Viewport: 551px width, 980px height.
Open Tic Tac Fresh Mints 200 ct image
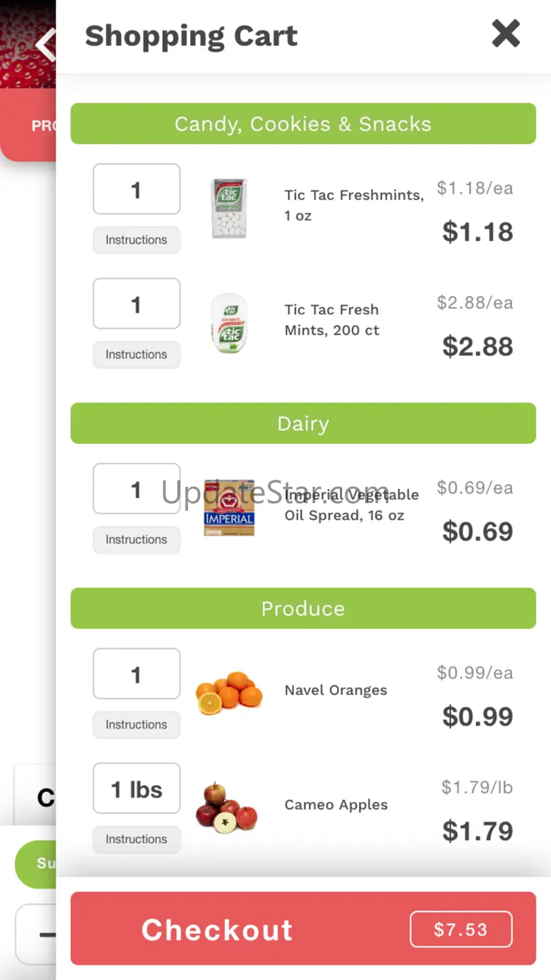click(230, 323)
